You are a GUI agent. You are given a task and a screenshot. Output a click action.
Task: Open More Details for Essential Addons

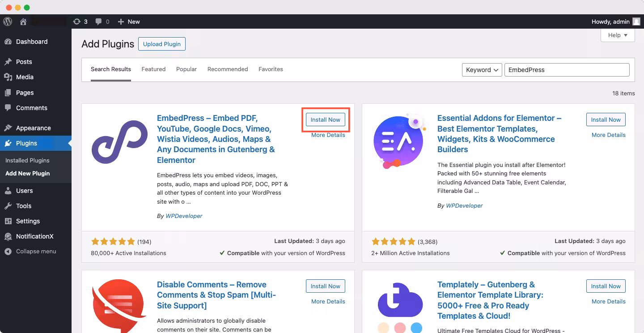click(609, 135)
